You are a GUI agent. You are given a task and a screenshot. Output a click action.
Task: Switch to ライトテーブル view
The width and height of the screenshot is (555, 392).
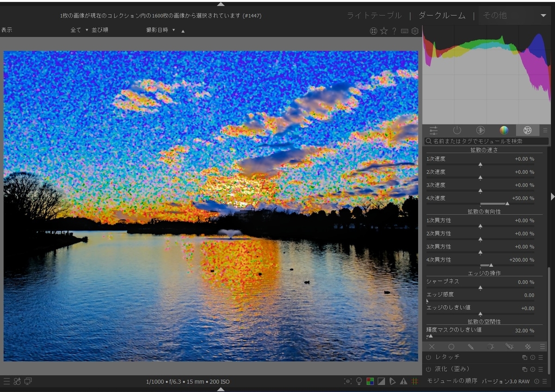(x=374, y=16)
